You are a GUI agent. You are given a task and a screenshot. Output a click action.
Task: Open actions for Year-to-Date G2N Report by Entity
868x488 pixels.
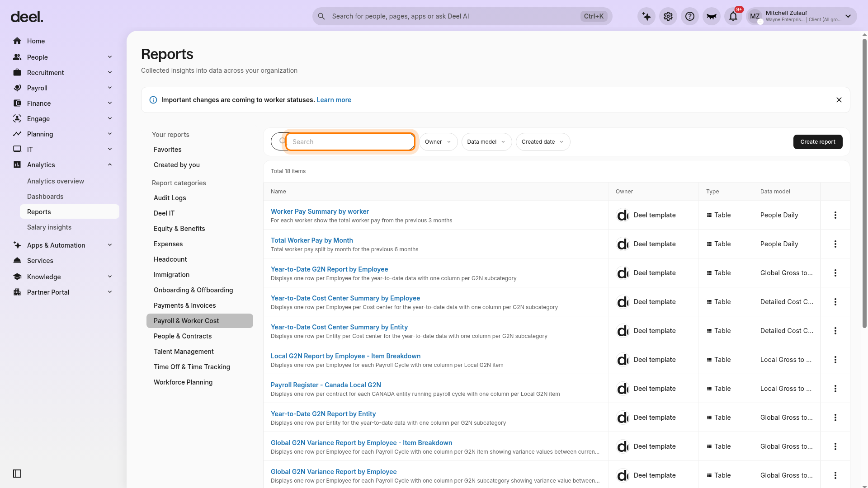click(835, 418)
